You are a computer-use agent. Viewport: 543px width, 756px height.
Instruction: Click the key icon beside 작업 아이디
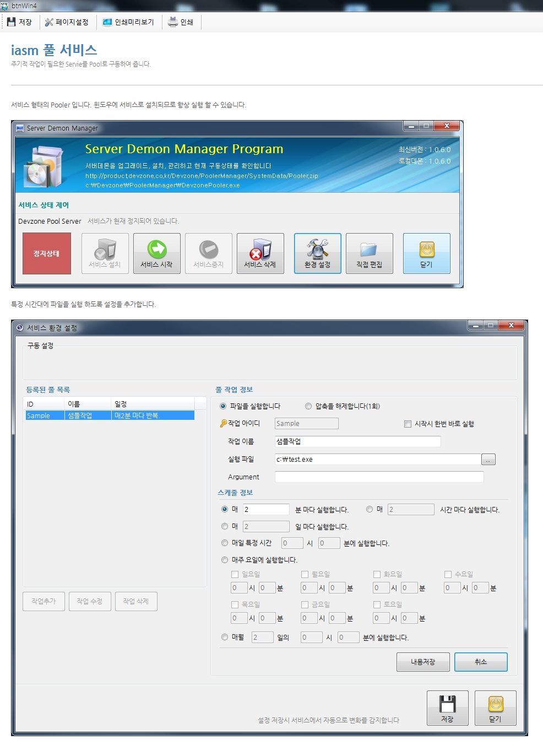(223, 423)
